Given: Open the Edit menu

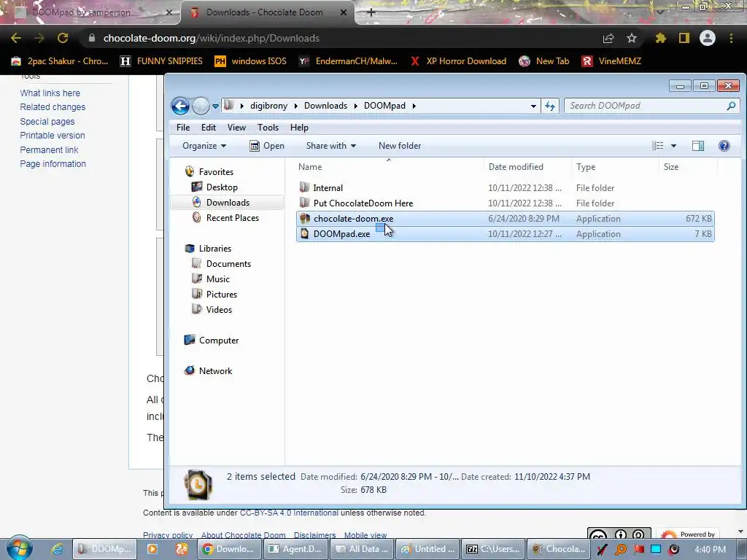Looking at the screenshot, I should click(x=208, y=128).
